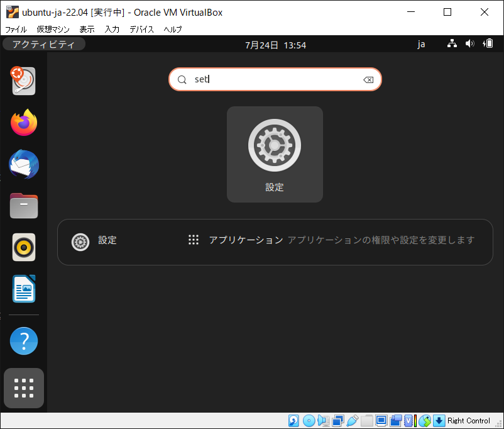Open the clock showing 7月24日 13:54

pyautogui.click(x=275, y=45)
